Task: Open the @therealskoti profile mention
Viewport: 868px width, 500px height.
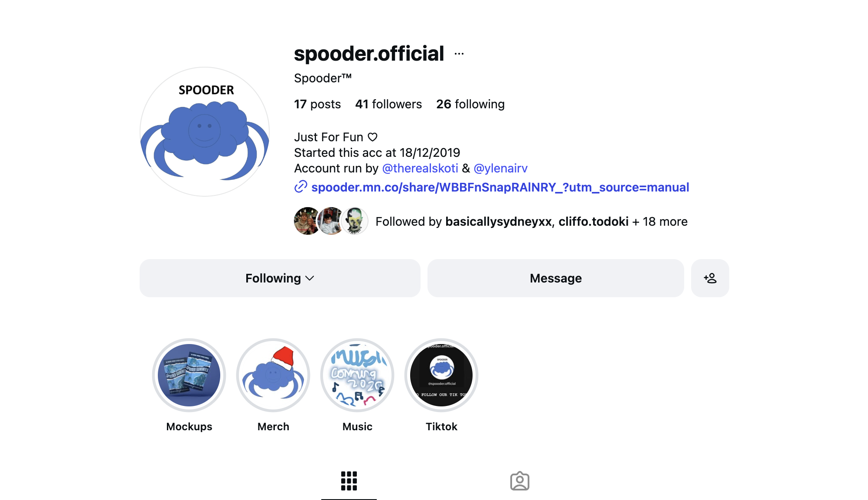Action: pos(420,168)
